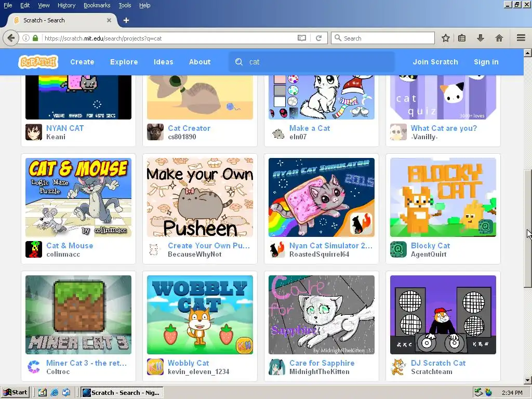Click the Scratch search field containing cat
The image size is (532, 399).
tap(312, 62)
